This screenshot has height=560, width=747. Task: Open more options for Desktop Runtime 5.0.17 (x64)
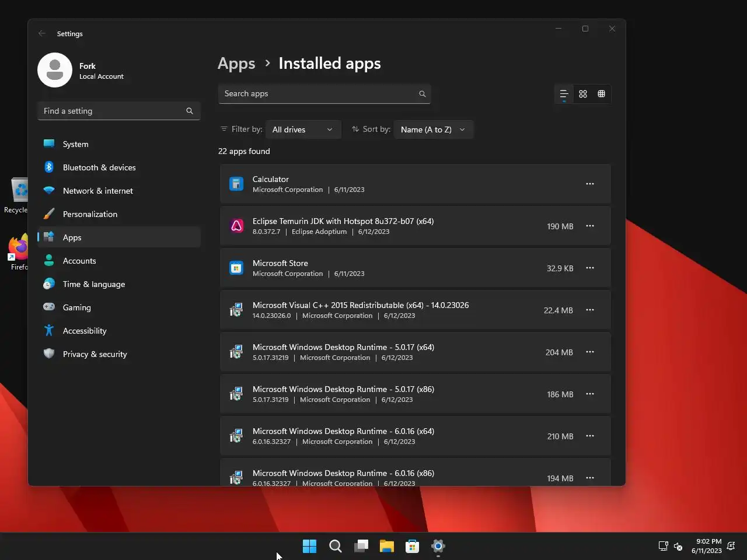pyautogui.click(x=590, y=352)
